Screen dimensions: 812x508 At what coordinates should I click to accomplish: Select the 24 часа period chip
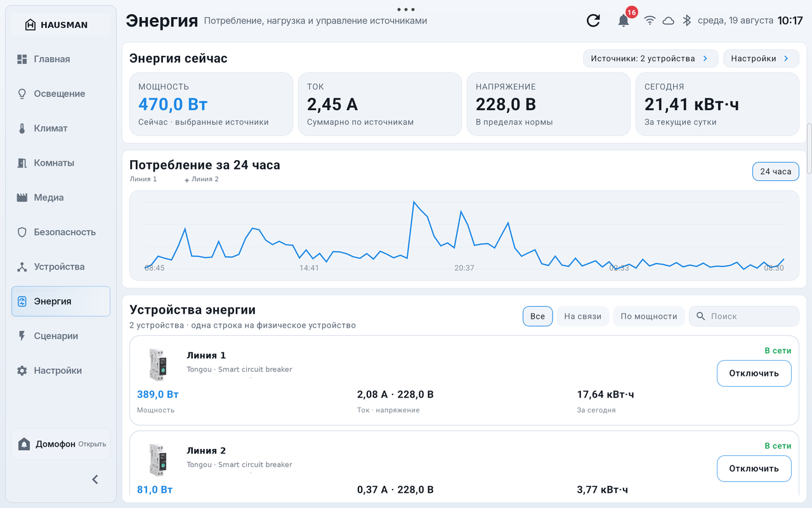coord(776,171)
